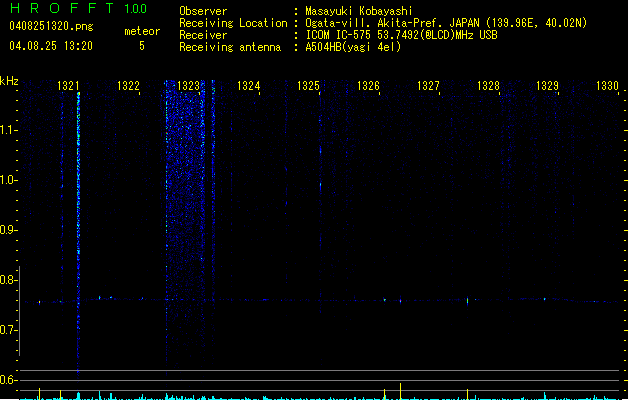Click the 0.6 kHz frequency tick label

coord(8,380)
